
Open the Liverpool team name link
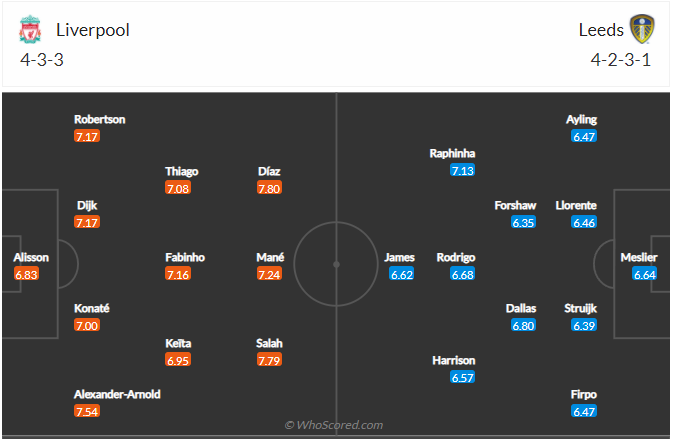(x=92, y=30)
